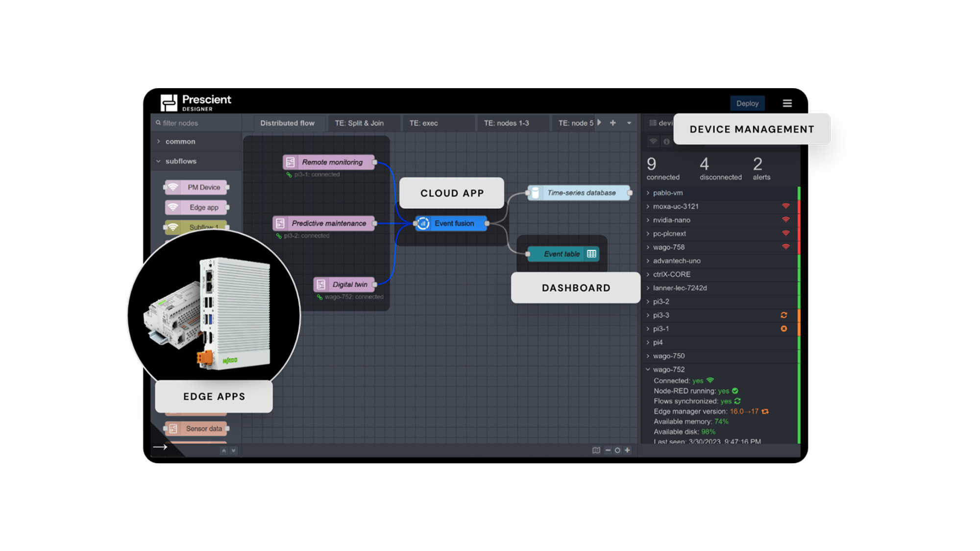Select the Edge app palette node

coord(196,207)
